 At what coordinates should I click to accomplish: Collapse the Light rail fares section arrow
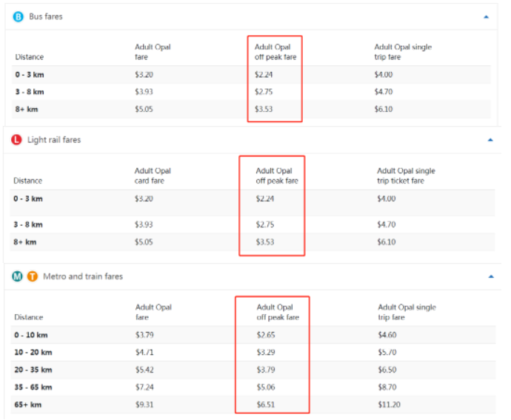[x=490, y=140]
